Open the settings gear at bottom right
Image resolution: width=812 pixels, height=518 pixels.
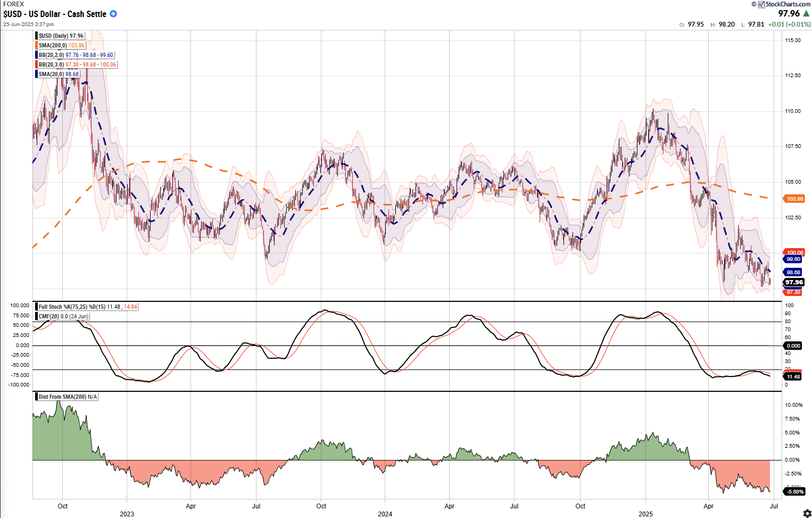(807, 513)
